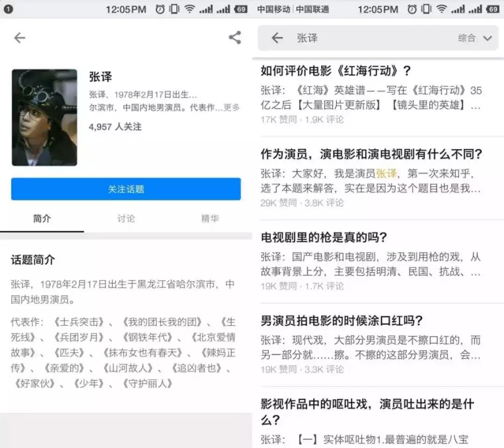Tap the share icon on topic page
504x448 pixels.
(235, 38)
